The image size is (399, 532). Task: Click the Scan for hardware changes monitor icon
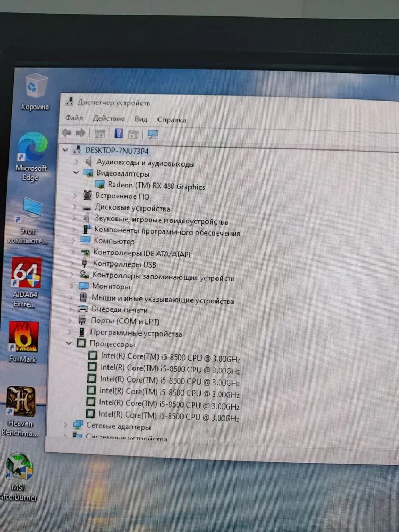click(x=153, y=134)
